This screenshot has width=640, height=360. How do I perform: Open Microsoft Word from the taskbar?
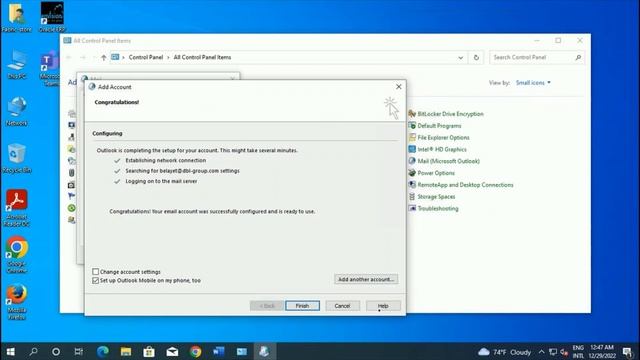click(x=219, y=351)
